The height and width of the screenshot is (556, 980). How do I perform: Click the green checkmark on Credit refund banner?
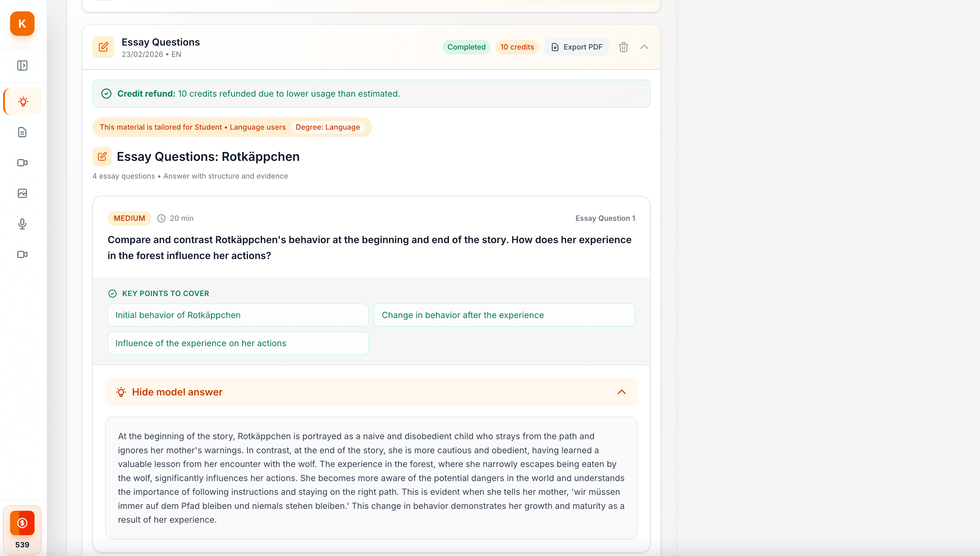coord(106,93)
